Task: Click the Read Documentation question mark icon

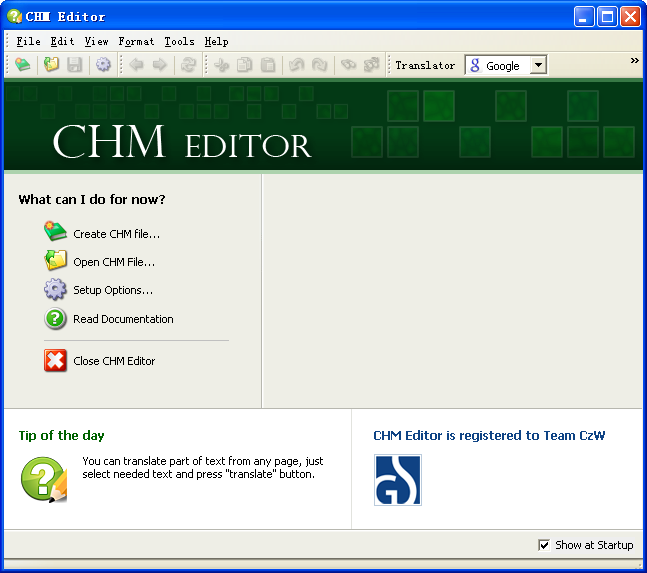Action: tap(55, 319)
